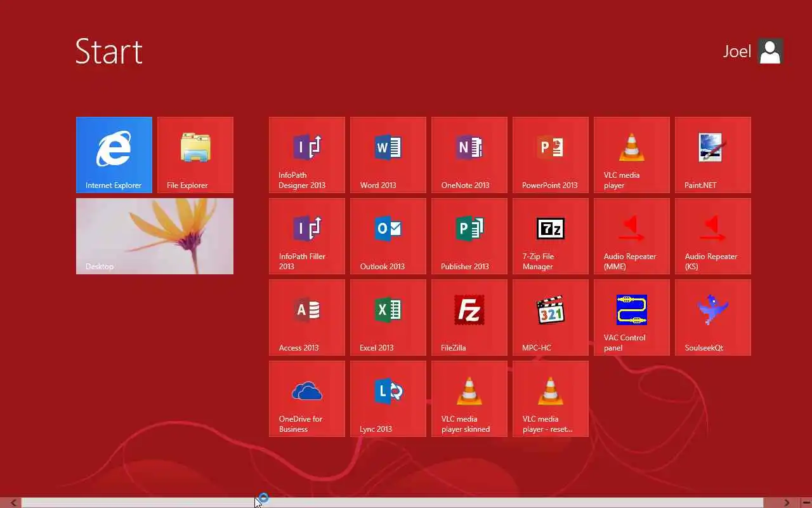Launch OneNote 2013
Image resolution: width=812 pixels, height=508 pixels.
point(469,155)
